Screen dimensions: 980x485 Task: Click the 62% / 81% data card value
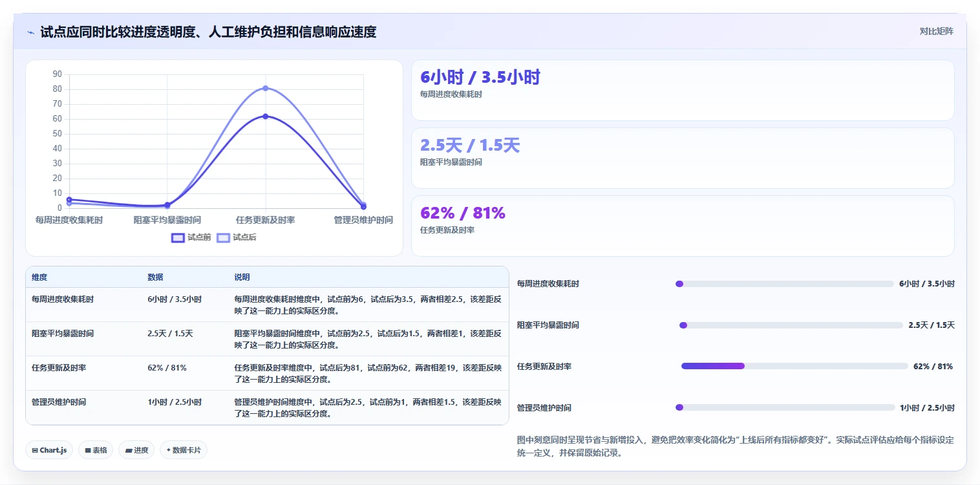(463, 213)
